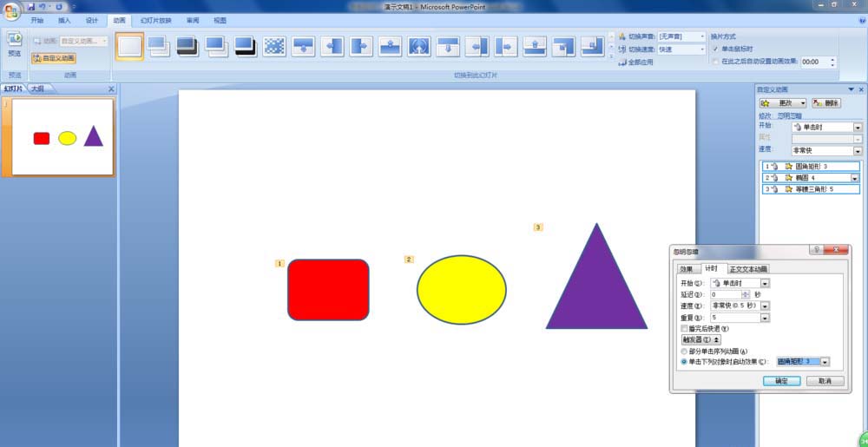Apply the Uncover Left transition
868x447 pixels.
477,47
